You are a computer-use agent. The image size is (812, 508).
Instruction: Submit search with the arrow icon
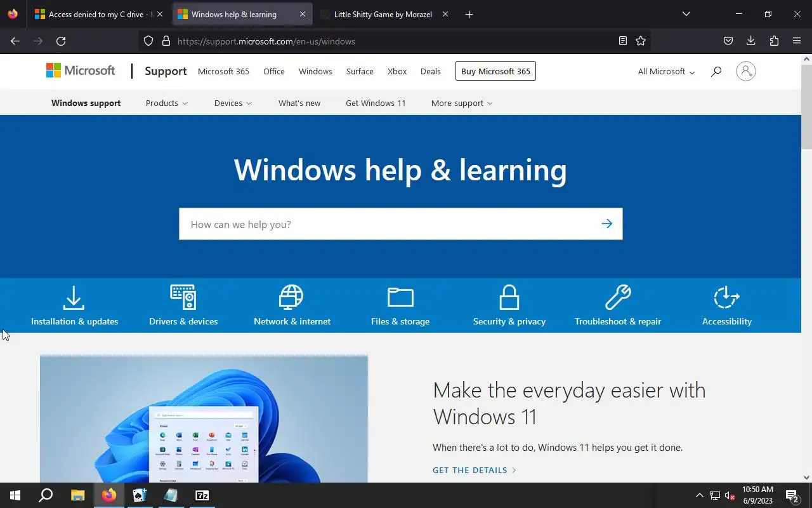(x=607, y=224)
